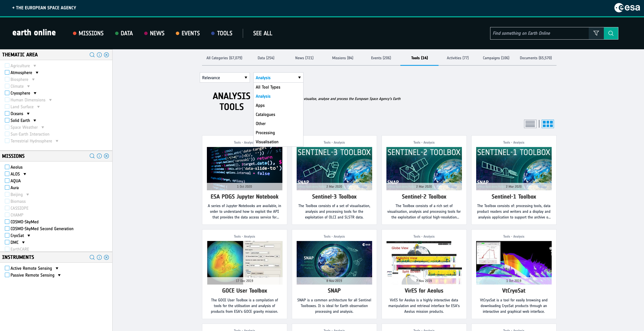Choose Other in tool type list
644x331 pixels.
tap(278, 124)
